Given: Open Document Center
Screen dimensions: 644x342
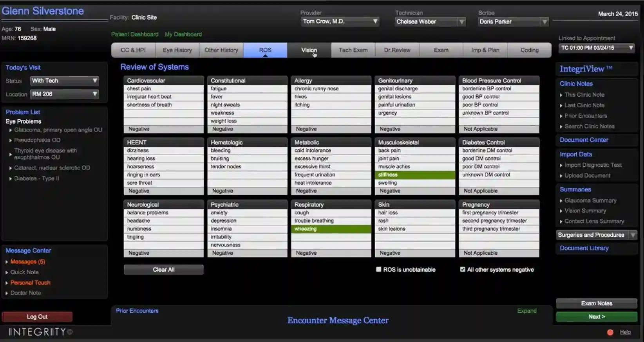Looking at the screenshot, I should [584, 140].
